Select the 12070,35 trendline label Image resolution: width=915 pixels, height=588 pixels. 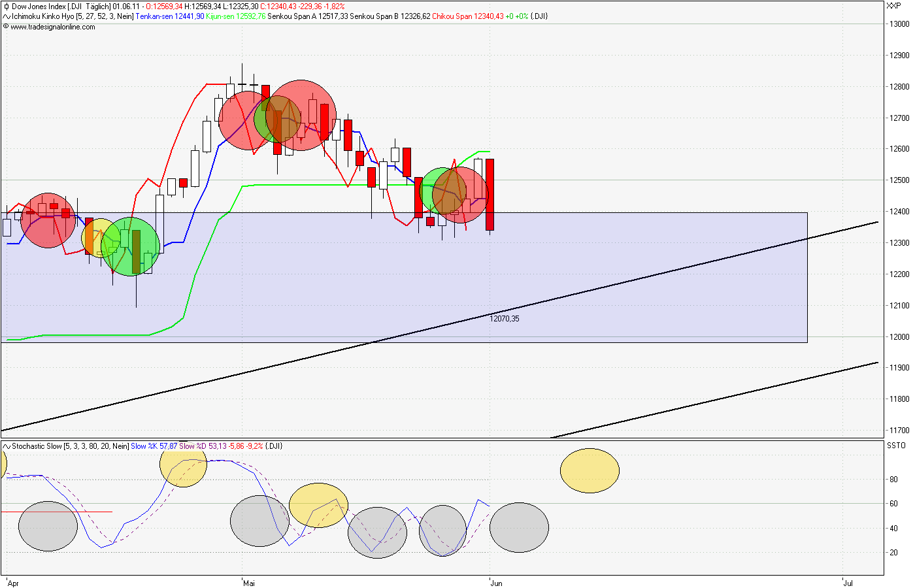(x=505, y=318)
